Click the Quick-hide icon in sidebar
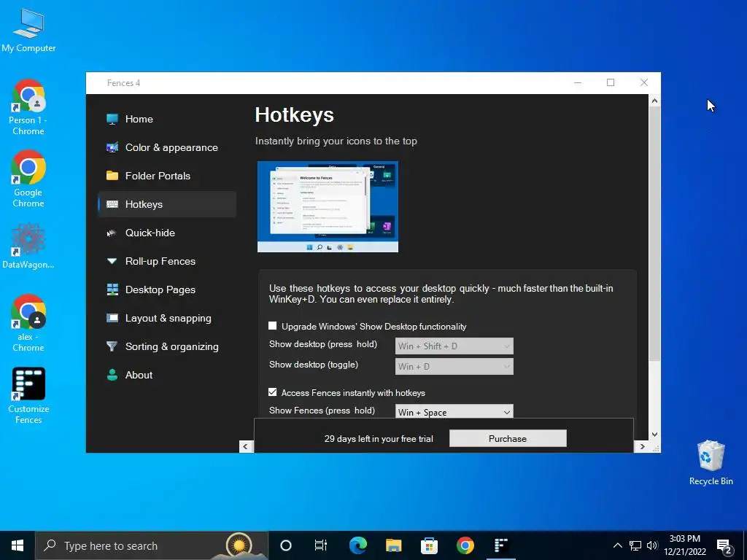747x560 pixels. (112, 233)
